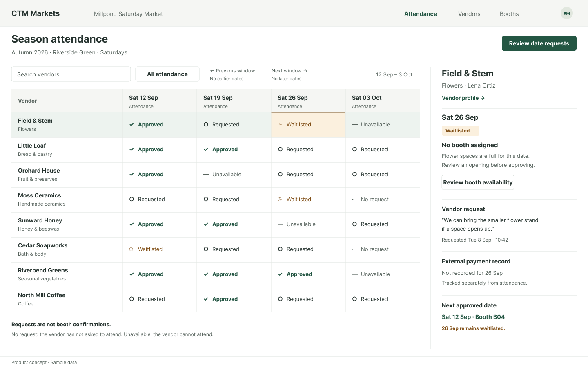This screenshot has height=368, width=588.
Task: Click Review date requests button
Action: point(539,43)
